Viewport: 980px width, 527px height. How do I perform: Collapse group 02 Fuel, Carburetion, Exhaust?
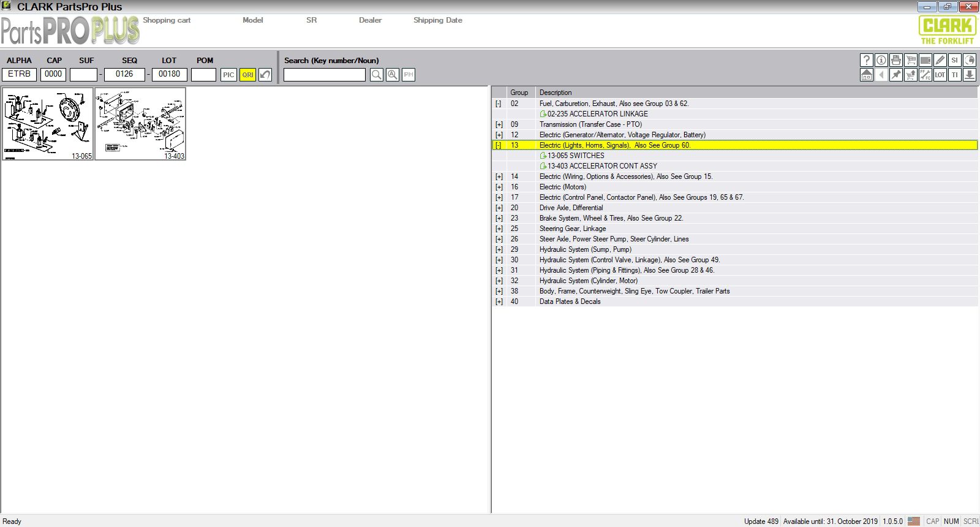[499, 104]
